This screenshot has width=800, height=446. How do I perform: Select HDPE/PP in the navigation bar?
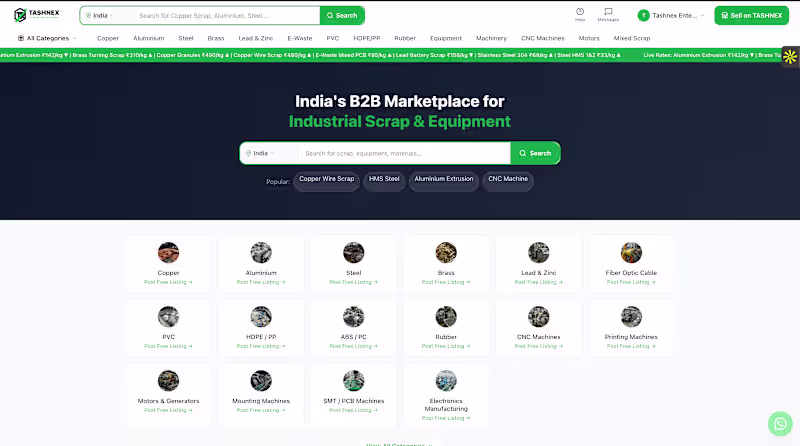click(366, 38)
